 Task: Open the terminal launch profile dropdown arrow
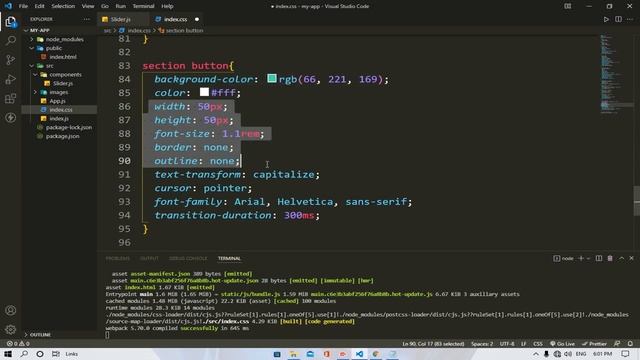coord(588,258)
